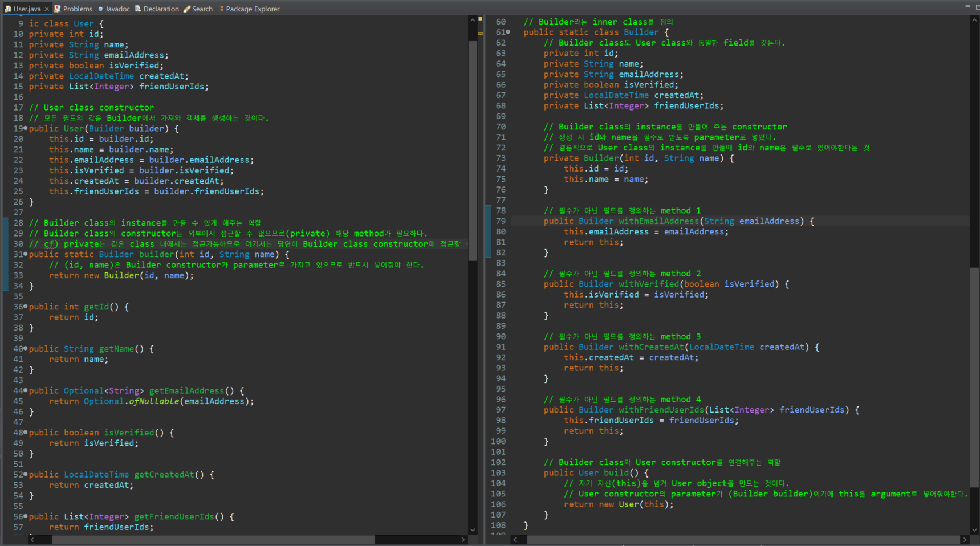Click left pane horizontal scrollbar right arrow

(463, 539)
